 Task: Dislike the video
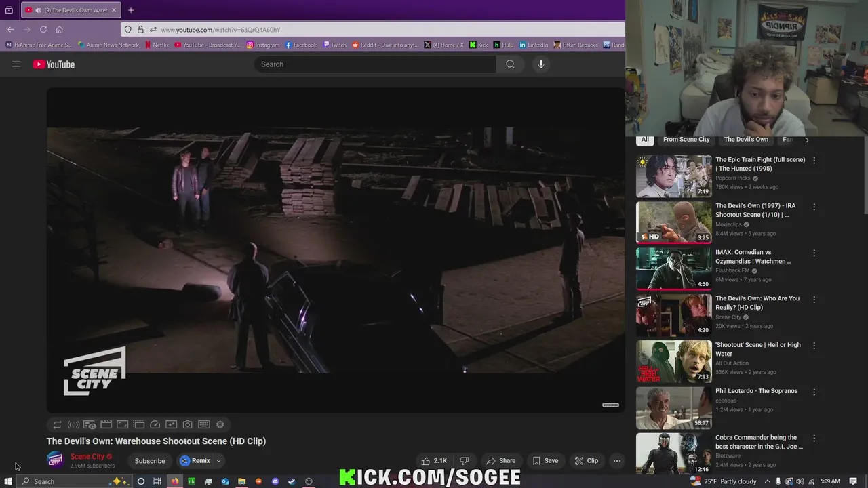(x=465, y=461)
